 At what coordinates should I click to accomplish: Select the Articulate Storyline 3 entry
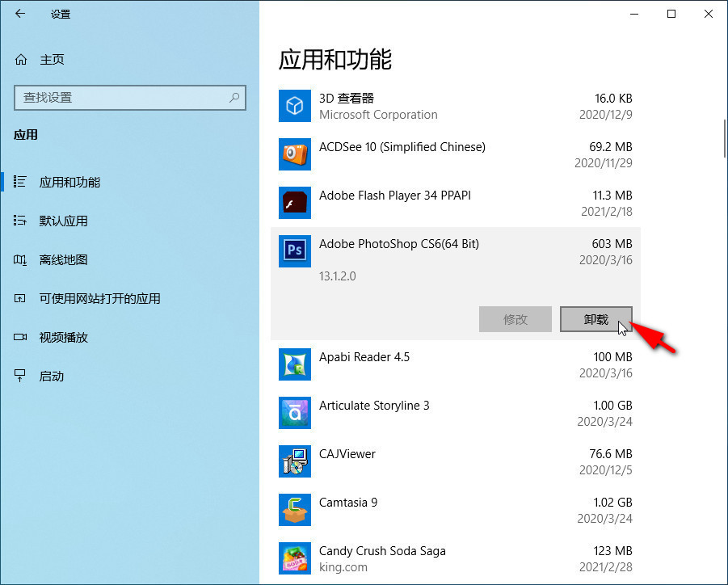[374, 406]
